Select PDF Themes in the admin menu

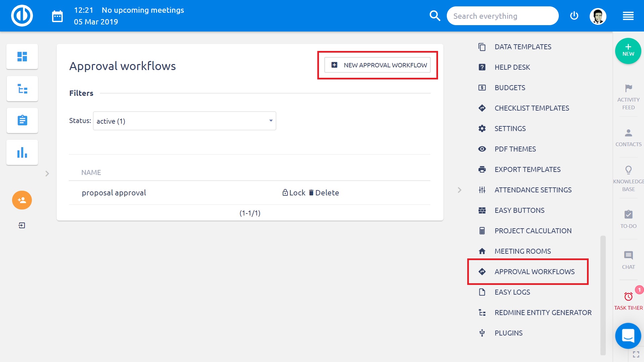click(x=515, y=149)
